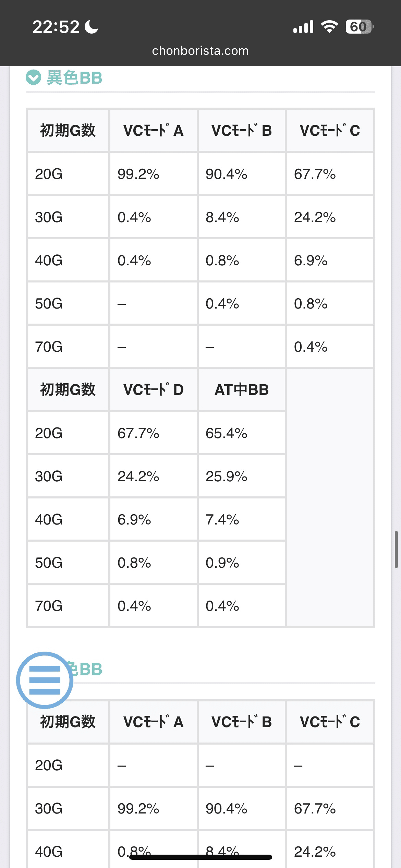
Task: Tap the VCモードD column header
Action: 153,389
